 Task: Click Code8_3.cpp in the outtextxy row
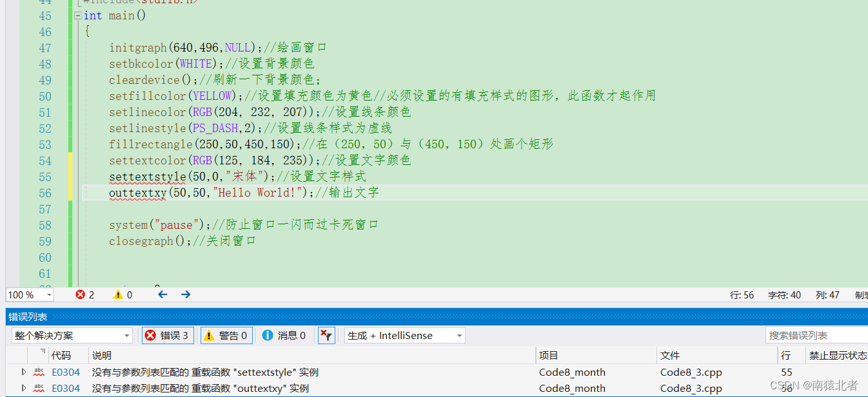pyautogui.click(x=691, y=388)
